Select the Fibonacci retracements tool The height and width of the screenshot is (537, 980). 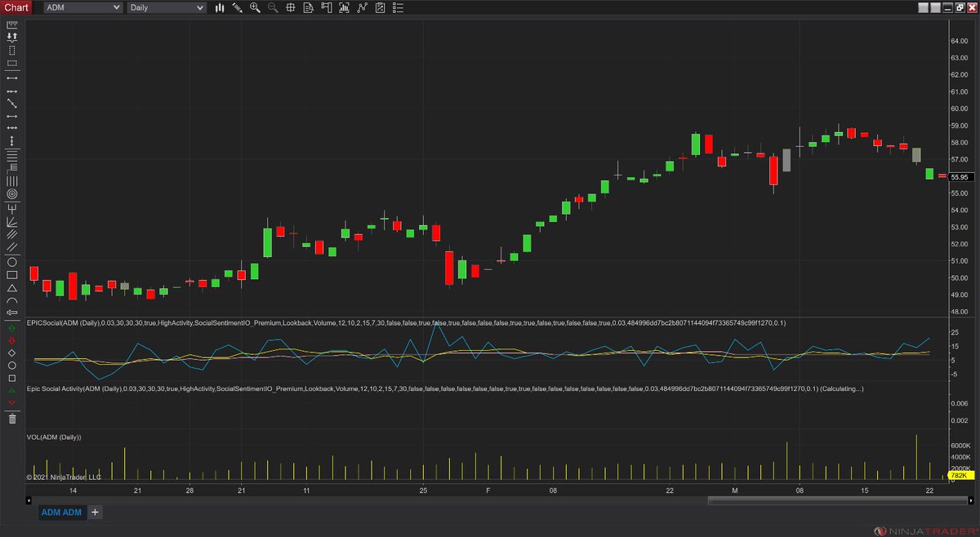point(12,155)
